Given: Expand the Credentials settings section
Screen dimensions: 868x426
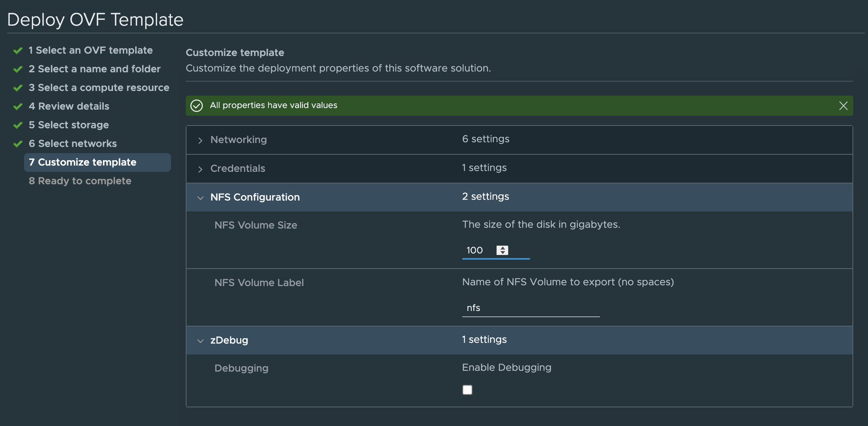Looking at the screenshot, I should 200,169.
